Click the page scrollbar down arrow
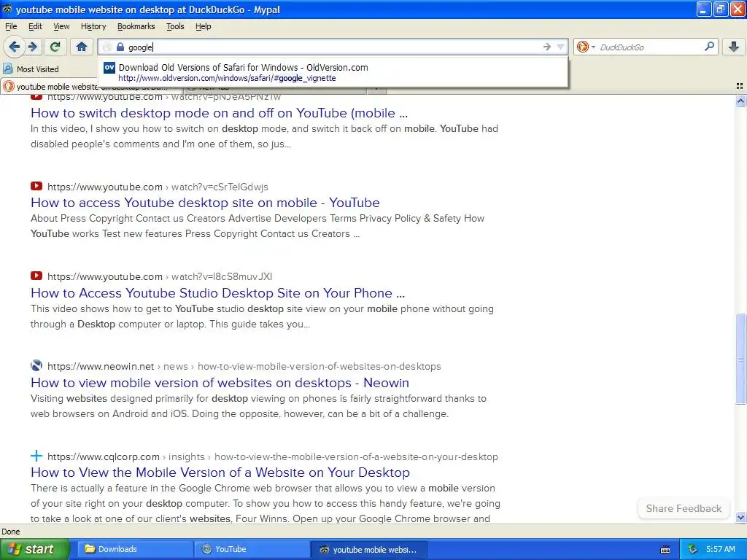 coord(740,517)
